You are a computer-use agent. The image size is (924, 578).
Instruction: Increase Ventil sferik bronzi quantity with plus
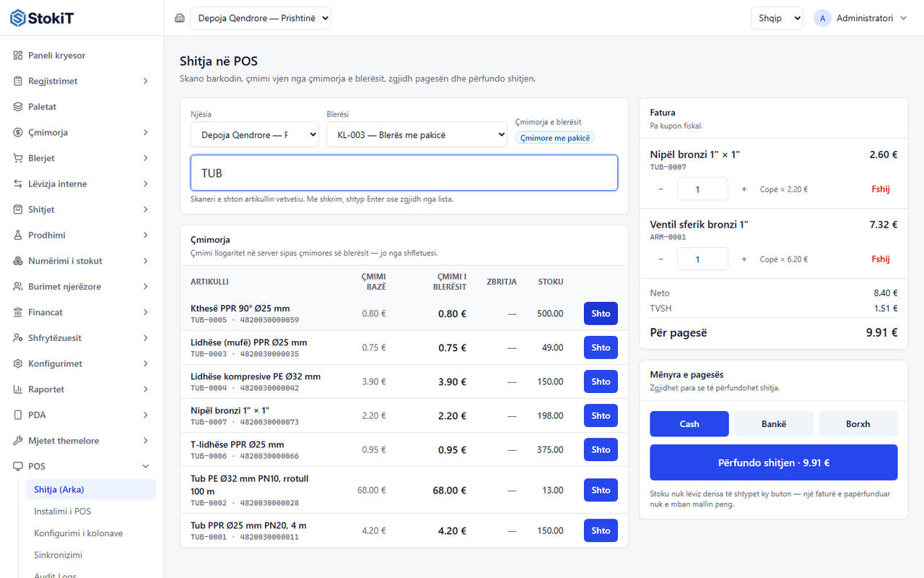pyautogui.click(x=744, y=259)
